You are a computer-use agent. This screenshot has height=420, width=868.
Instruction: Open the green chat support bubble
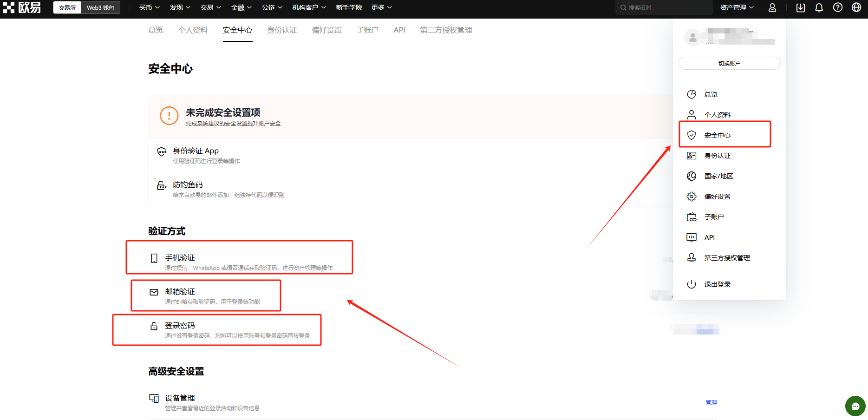855,406
